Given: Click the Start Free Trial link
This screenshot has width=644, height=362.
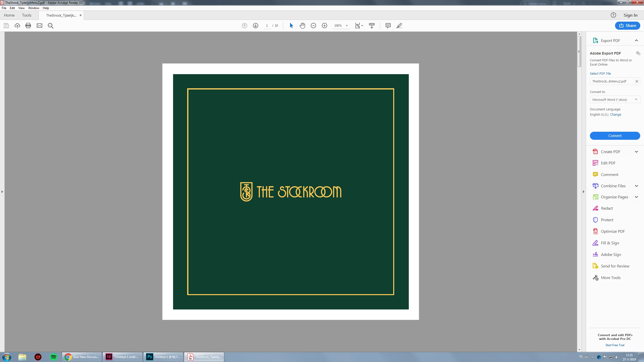Looking at the screenshot, I should [615, 345].
